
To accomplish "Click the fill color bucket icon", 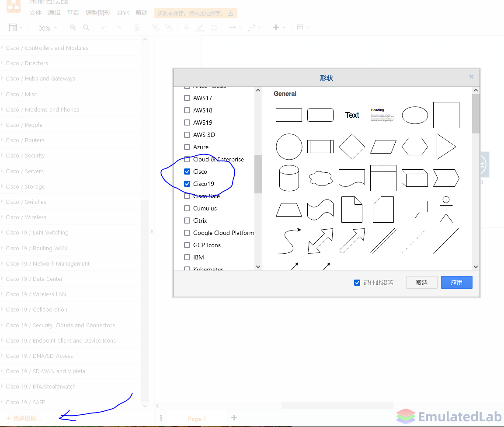I will (187, 28).
